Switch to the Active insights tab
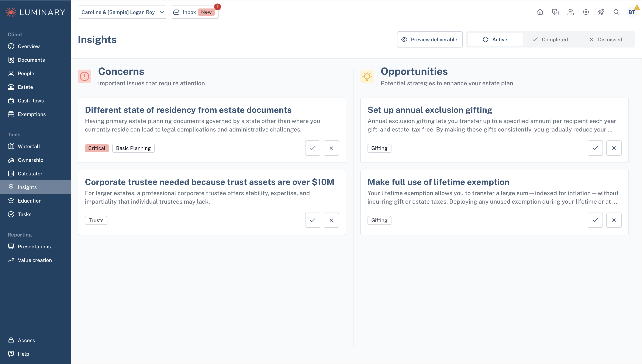Viewport: 642px width, 364px height. point(495,39)
